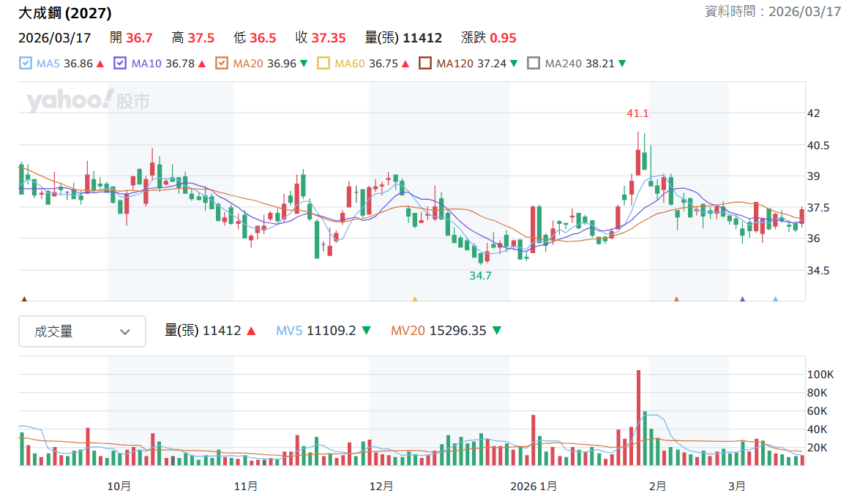Viewport: 868px width, 496px height.
Task: Uncheck the MA10 moving average line
Action: tap(120, 63)
